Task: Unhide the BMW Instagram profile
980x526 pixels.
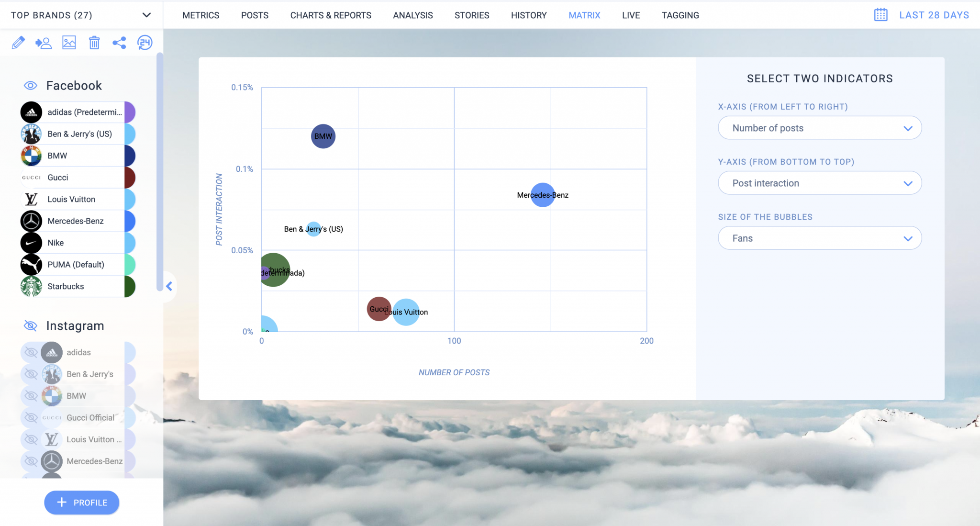Action: click(31, 396)
